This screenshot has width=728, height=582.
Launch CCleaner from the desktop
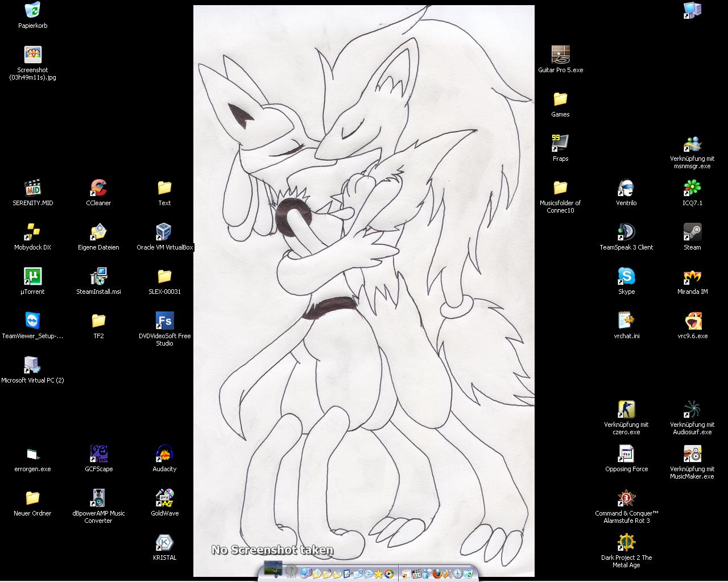click(x=98, y=188)
